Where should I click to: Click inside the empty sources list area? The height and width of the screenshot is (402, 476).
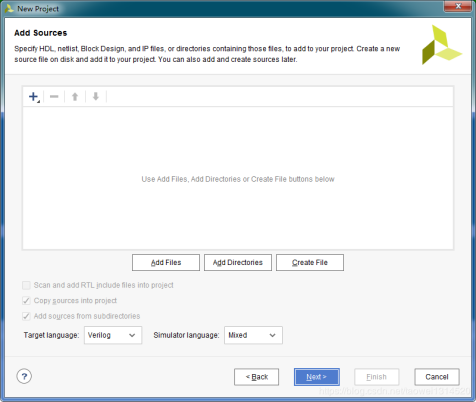click(x=238, y=178)
